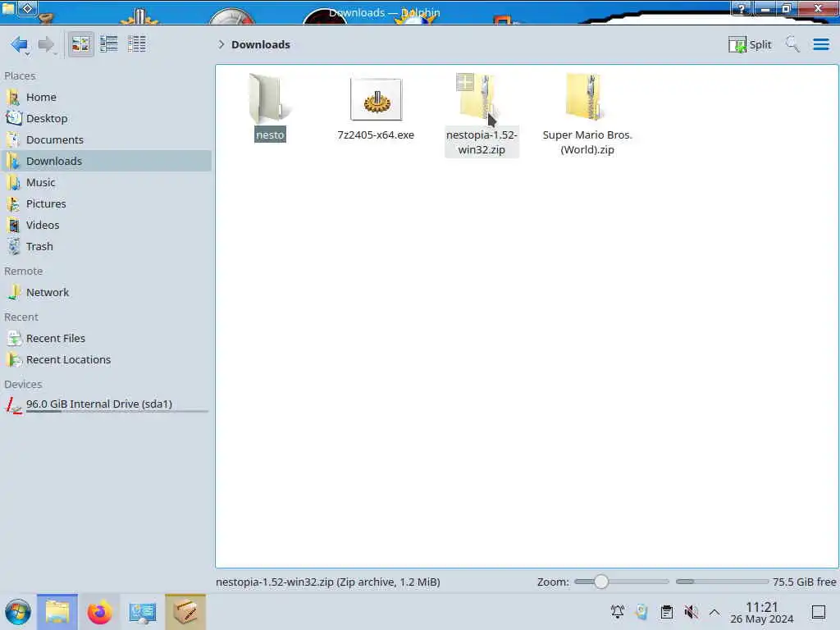Click title bar help question button

coord(742,8)
